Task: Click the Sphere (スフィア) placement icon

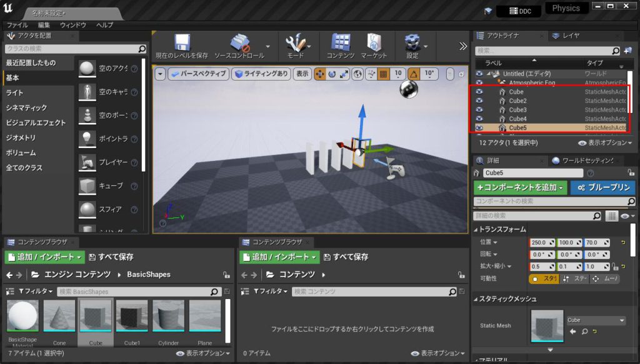Action: (x=87, y=210)
